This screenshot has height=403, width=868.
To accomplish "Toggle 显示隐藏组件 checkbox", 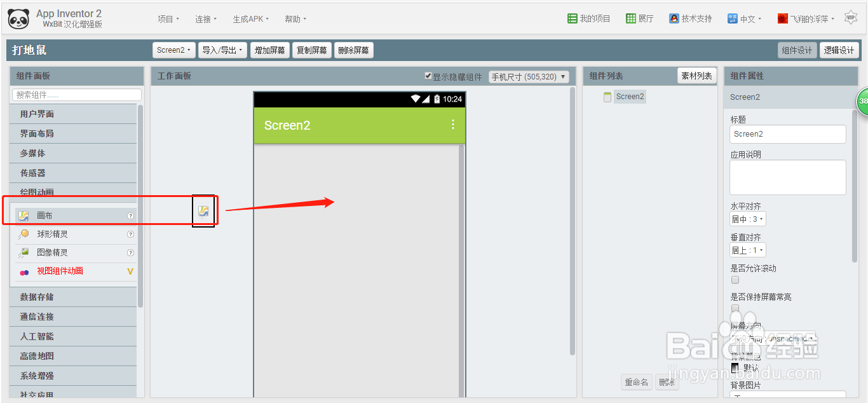I will (x=428, y=76).
